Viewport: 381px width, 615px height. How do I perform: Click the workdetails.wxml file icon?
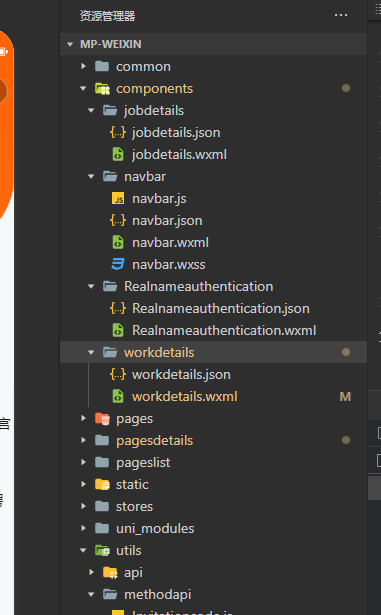pos(118,396)
